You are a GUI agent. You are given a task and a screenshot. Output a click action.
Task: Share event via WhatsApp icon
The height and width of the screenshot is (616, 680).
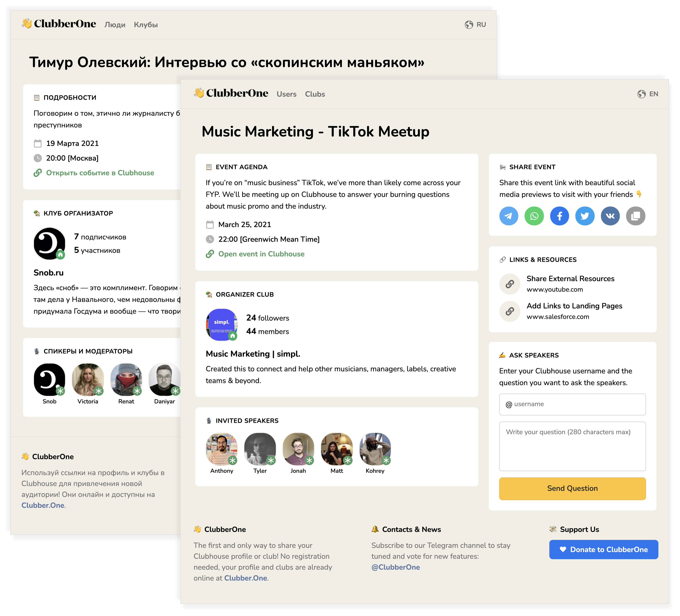(534, 216)
